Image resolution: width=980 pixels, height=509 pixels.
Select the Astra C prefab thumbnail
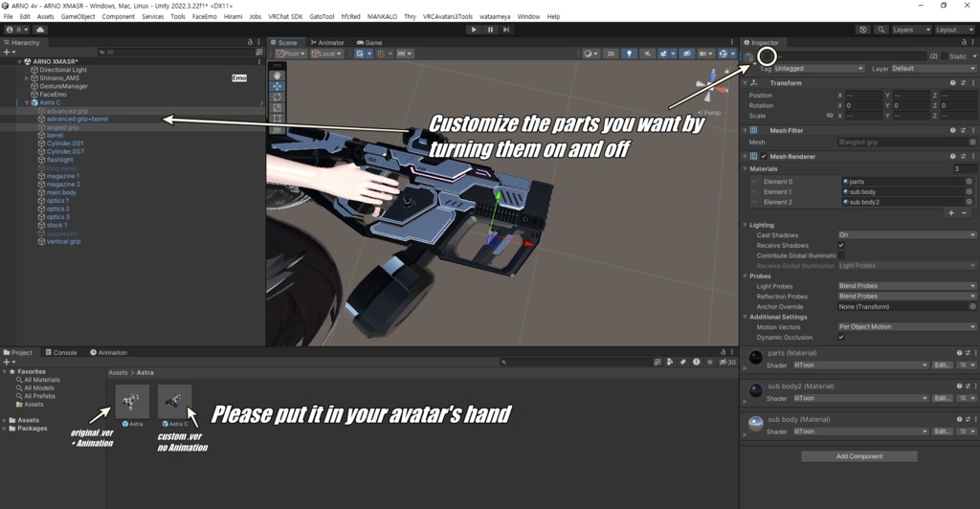(174, 401)
